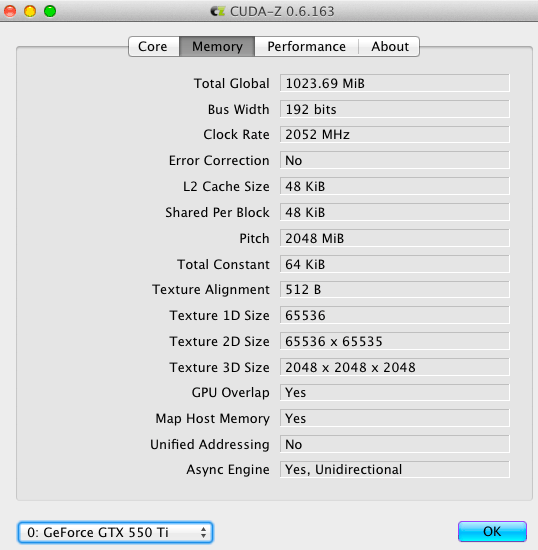Image resolution: width=538 pixels, height=550 pixels.
Task: Minimize the window with yellow button
Action: [30, 11]
